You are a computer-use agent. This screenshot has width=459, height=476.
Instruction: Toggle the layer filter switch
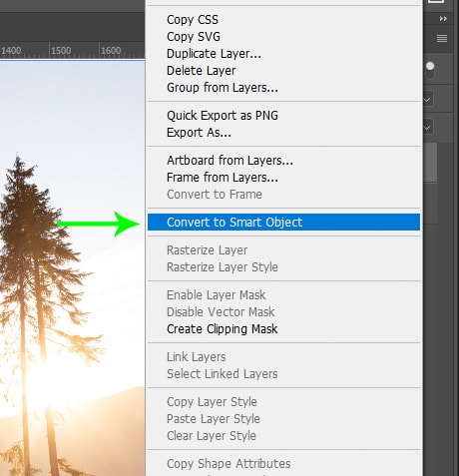point(430,70)
